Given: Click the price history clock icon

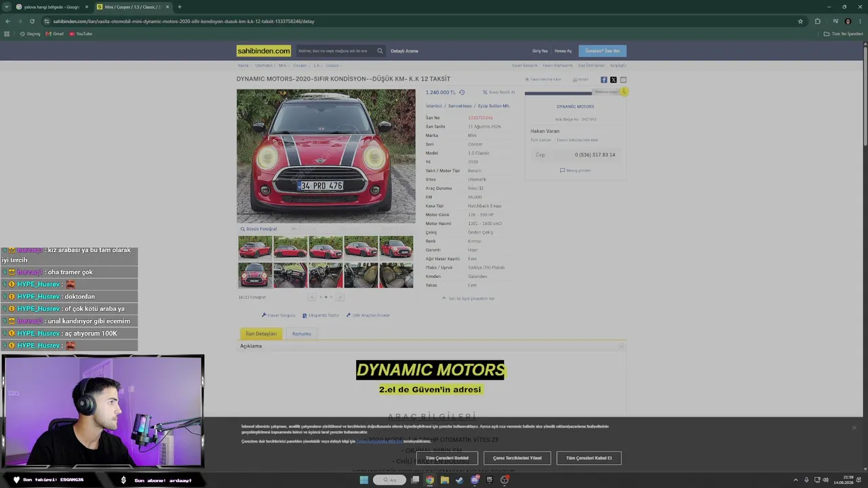Looking at the screenshot, I should coord(462,92).
